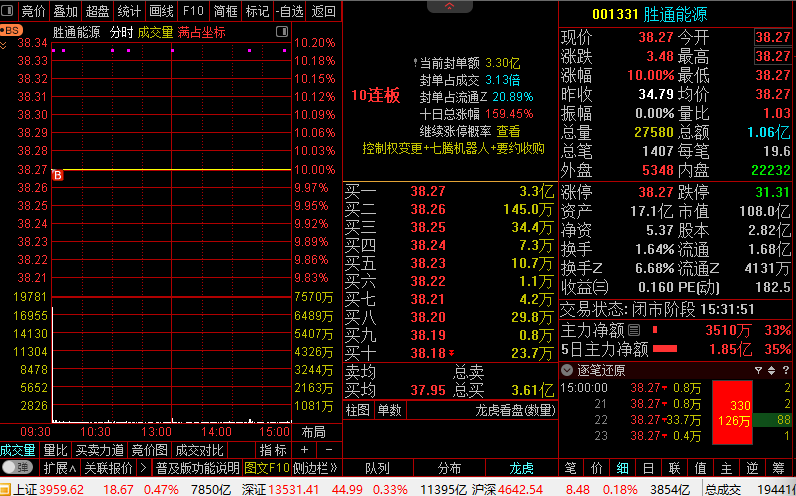Expand the 逐笔还原 round dropdown arrow
This screenshot has height=496, width=796.
pos(567,371)
